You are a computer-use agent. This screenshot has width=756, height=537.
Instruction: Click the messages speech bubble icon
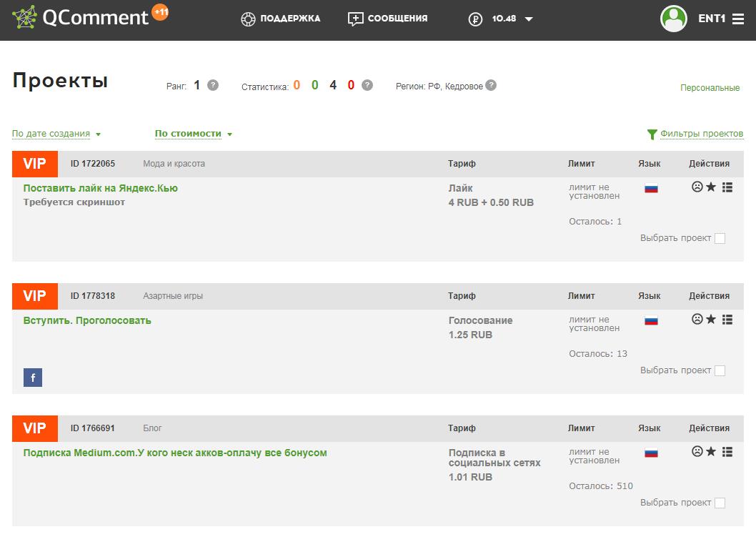coord(355,19)
